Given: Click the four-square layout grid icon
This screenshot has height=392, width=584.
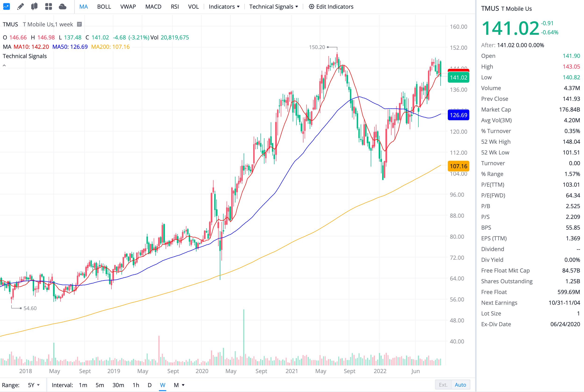Looking at the screenshot, I should point(48,7).
